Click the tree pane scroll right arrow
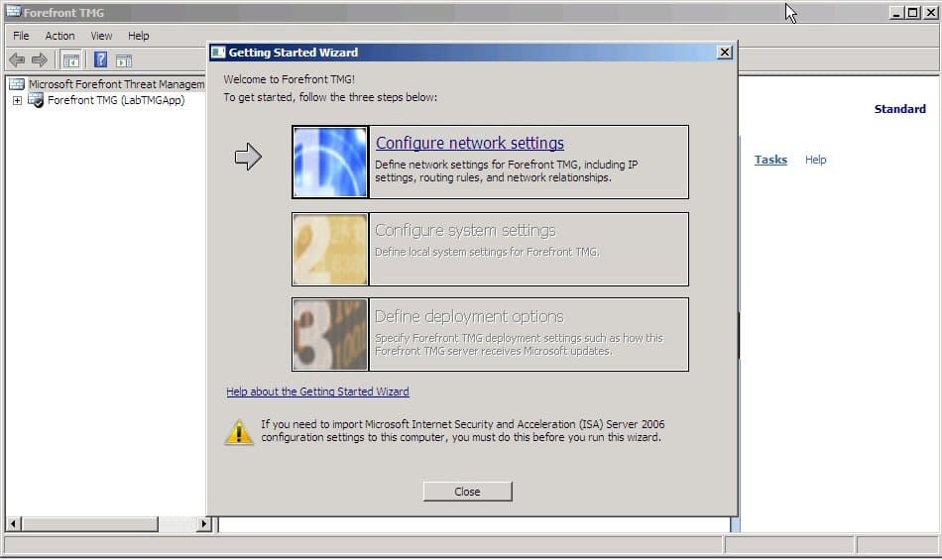The image size is (942, 560). coord(204,524)
